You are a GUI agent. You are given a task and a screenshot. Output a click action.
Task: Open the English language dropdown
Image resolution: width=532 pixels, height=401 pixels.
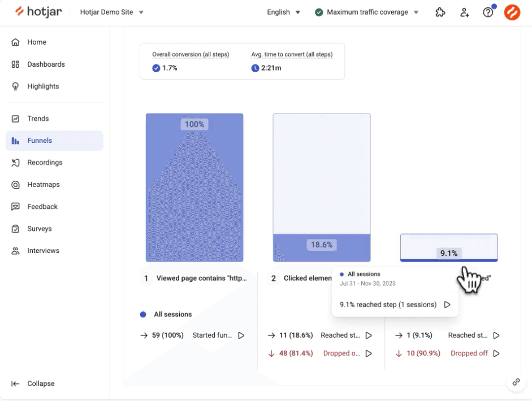(284, 12)
